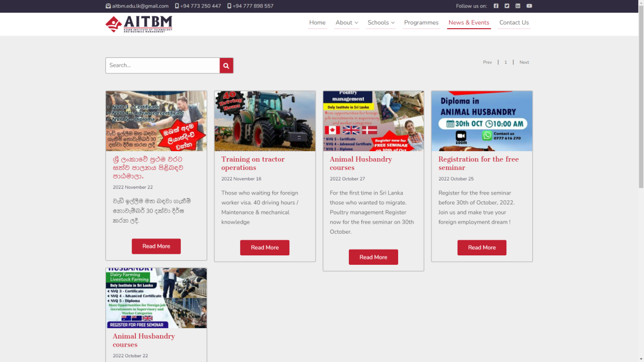Read More on Training on tractor operations
This screenshot has height=362, width=644.
coord(265,247)
